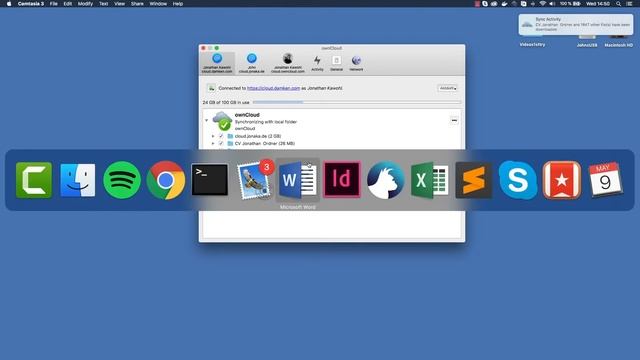Image resolution: width=640 pixels, height=360 pixels.
Task: Click the ownCloud sync status cloud icon
Action: click(x=222, y=121)
